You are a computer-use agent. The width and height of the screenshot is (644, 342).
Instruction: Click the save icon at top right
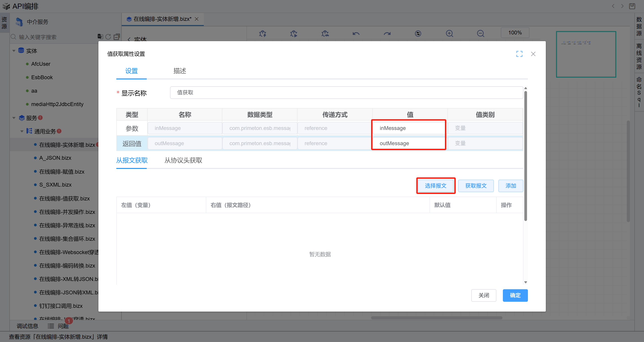[632, 6]
